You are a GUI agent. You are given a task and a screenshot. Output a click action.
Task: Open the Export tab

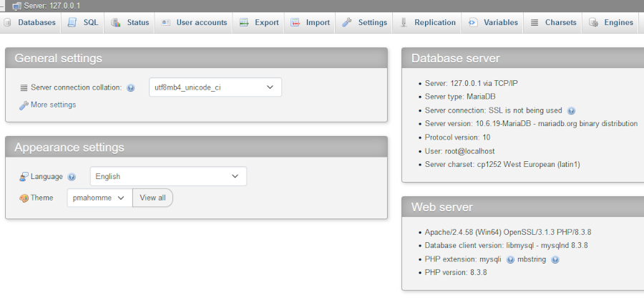(259, 23)
